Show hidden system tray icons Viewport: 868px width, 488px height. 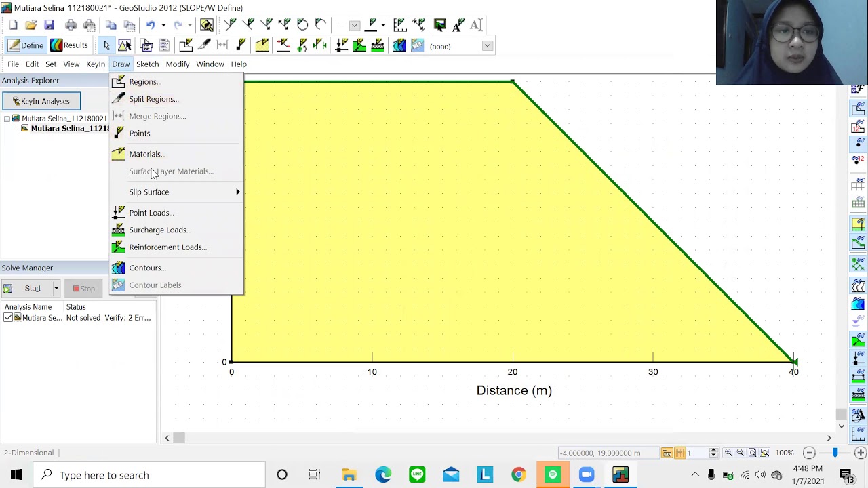tap(695, 475)
